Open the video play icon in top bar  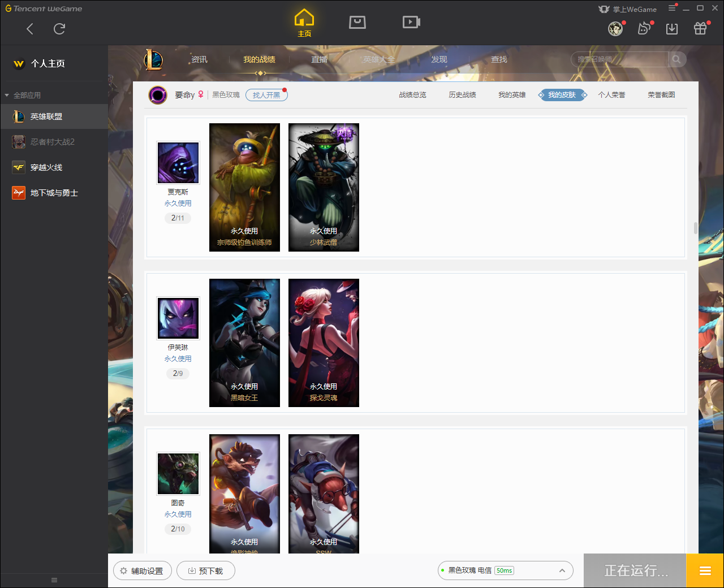pyautogui.click(x=411, y=22)
